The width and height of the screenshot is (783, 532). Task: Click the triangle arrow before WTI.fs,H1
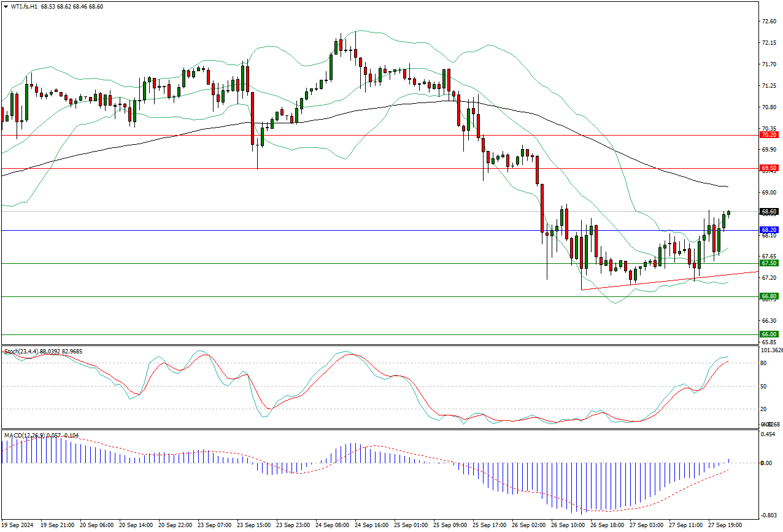pyautogui.click(x=6, y=6)
